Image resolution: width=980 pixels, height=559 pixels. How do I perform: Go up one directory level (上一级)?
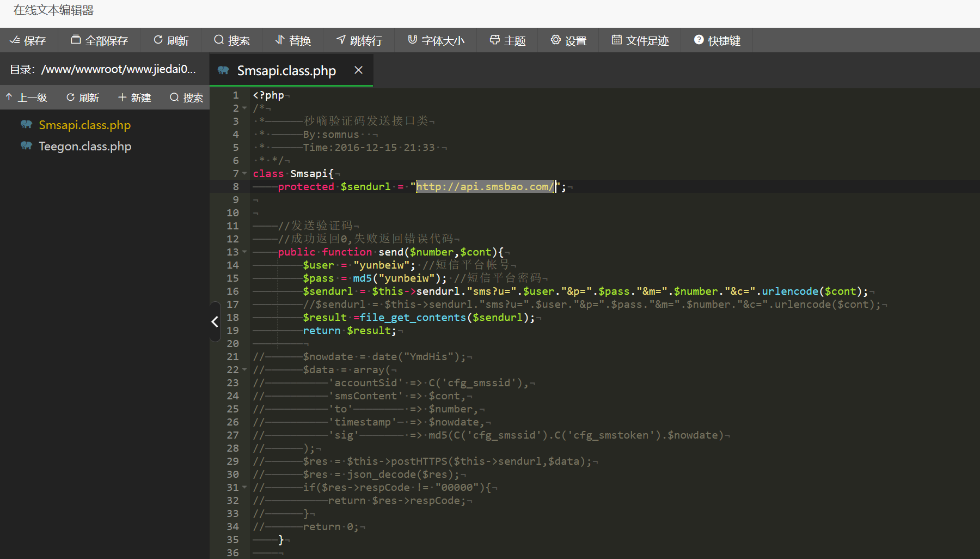click(27, 98)
